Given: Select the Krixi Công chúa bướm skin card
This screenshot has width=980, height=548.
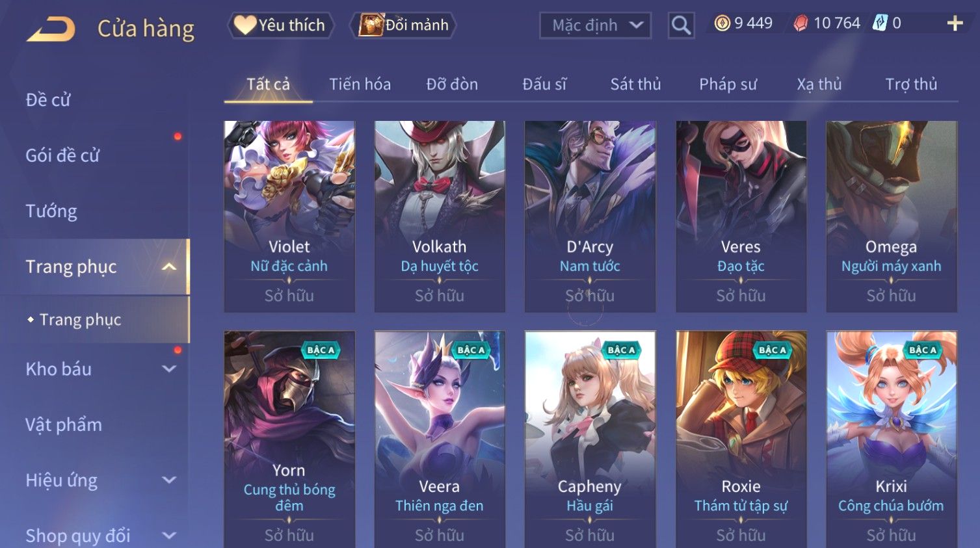Looking at the screenshot, I should point(891,439).
